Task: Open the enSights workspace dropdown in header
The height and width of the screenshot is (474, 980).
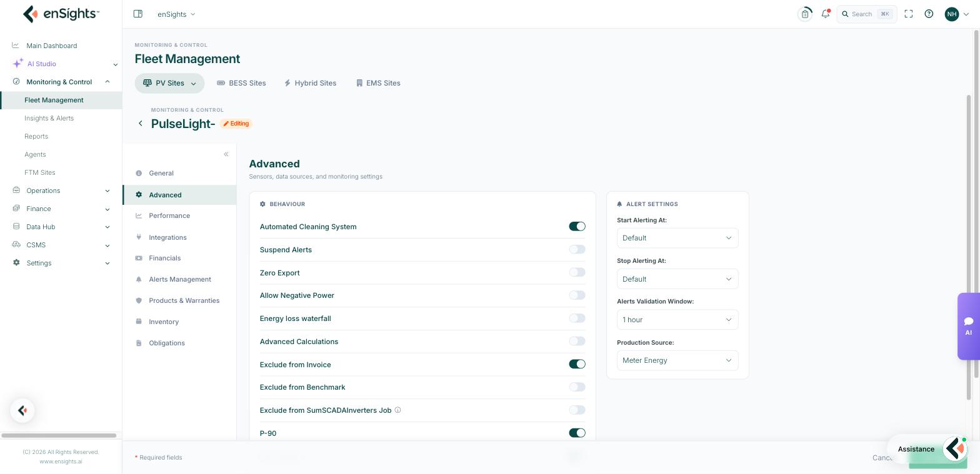Action: 176,14
